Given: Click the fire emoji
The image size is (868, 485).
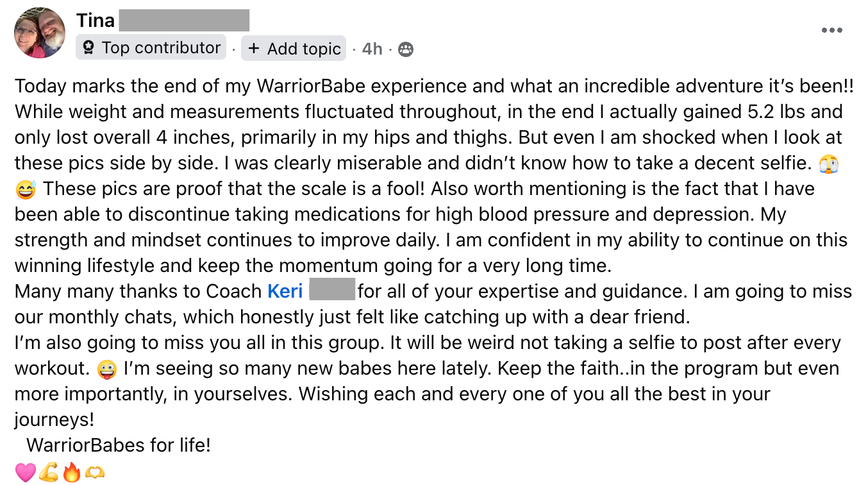Looking at the screenshot, I should point(72,472).
